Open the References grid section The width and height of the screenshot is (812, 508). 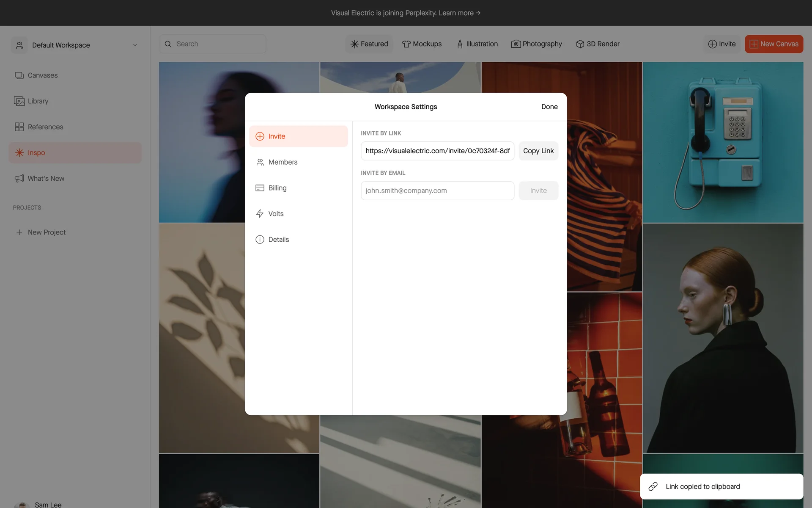tap(45, 127)
